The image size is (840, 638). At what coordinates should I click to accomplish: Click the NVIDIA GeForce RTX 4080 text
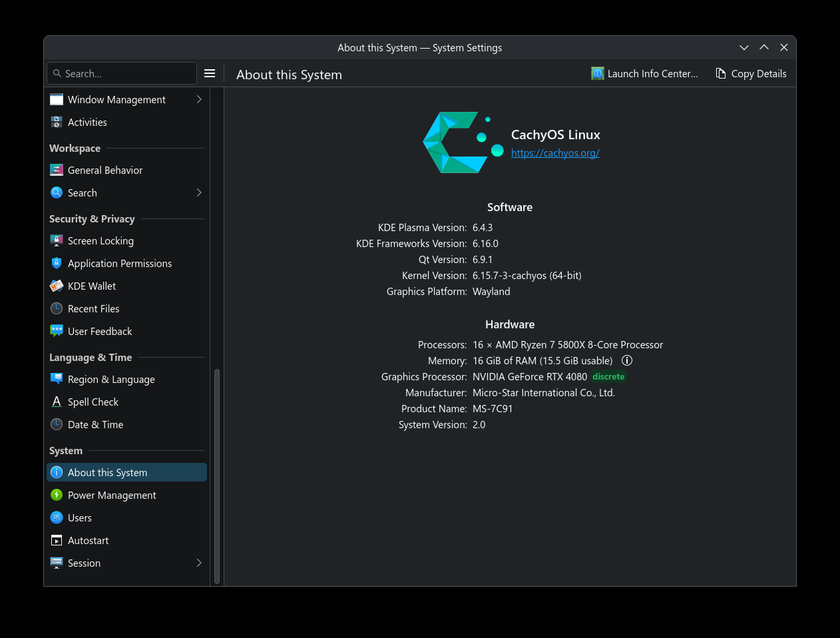coord(530,377)
